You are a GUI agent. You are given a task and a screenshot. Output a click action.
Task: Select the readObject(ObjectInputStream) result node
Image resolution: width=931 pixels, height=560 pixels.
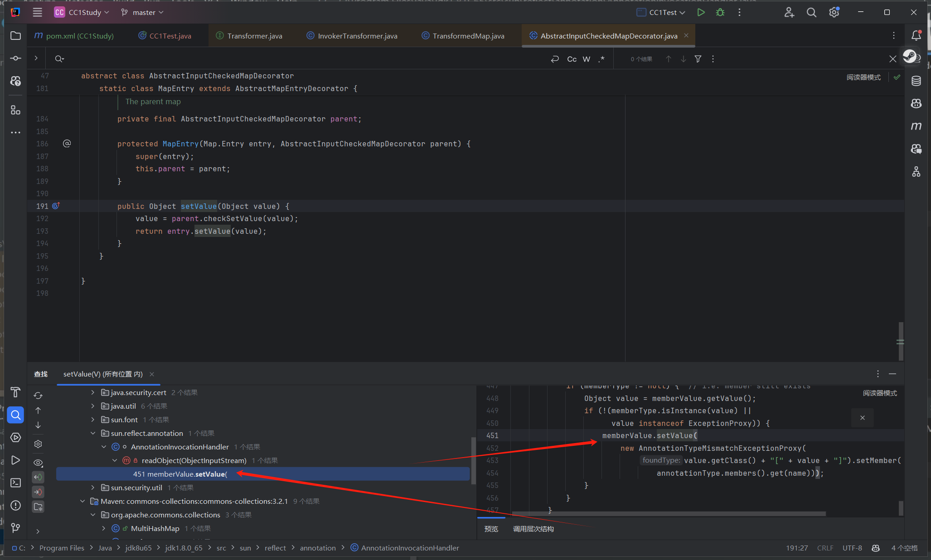click(194, 460)
